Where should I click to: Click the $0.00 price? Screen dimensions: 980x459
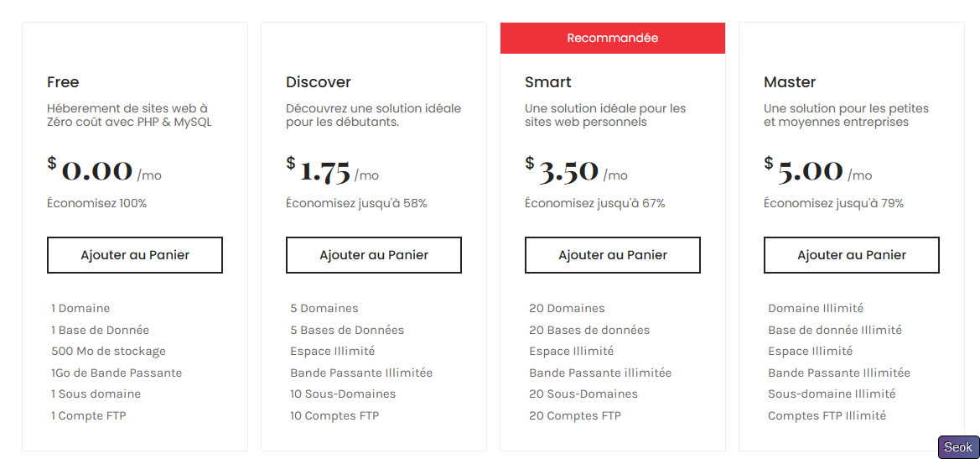97,171
